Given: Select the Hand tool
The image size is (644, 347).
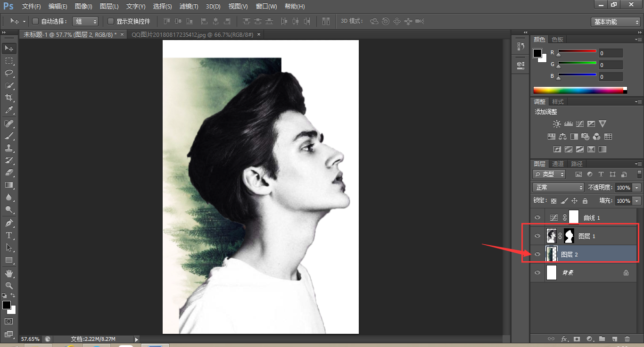Looking at the screenshot, I should 9,273.
